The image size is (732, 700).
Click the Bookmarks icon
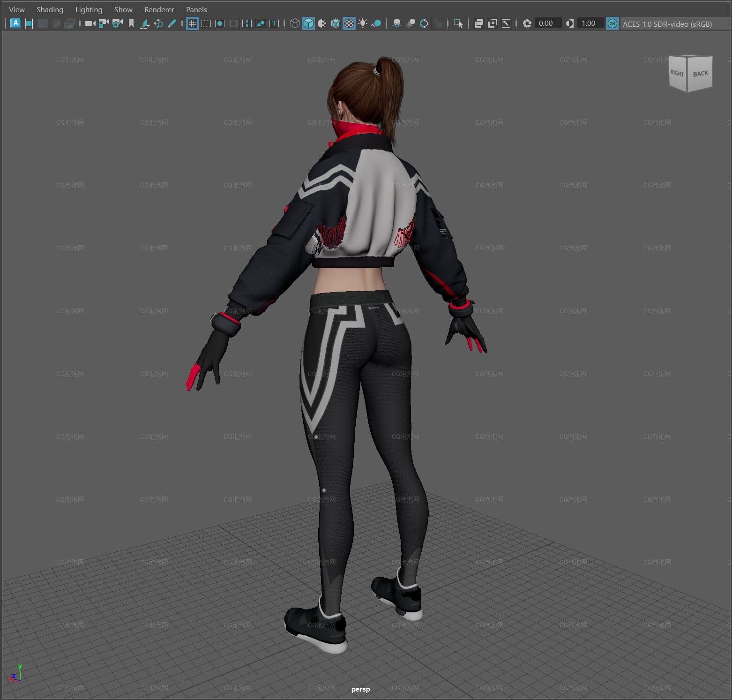tap(131, 23)
